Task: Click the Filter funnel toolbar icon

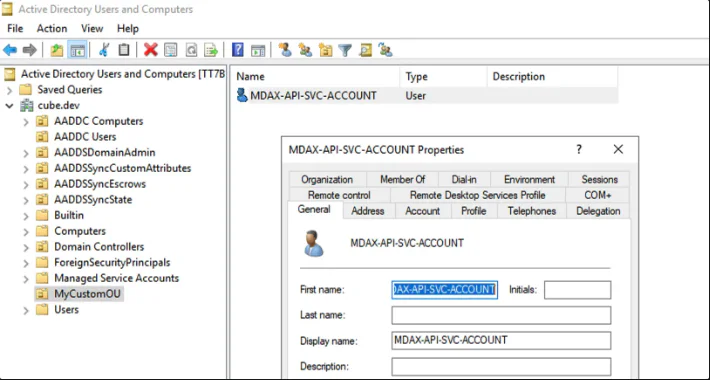Action: [x=345, y=50]
